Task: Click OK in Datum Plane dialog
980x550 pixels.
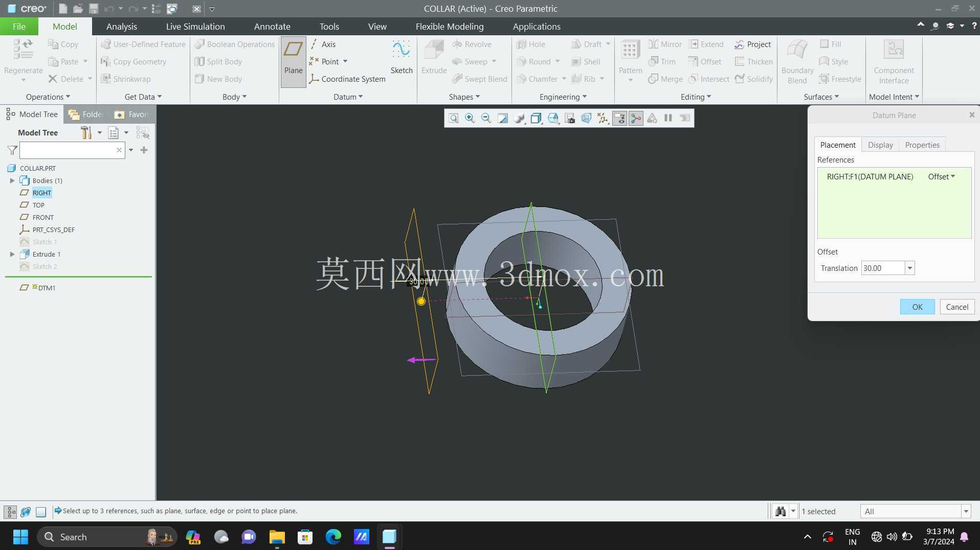Action: (x=917, y=307)
